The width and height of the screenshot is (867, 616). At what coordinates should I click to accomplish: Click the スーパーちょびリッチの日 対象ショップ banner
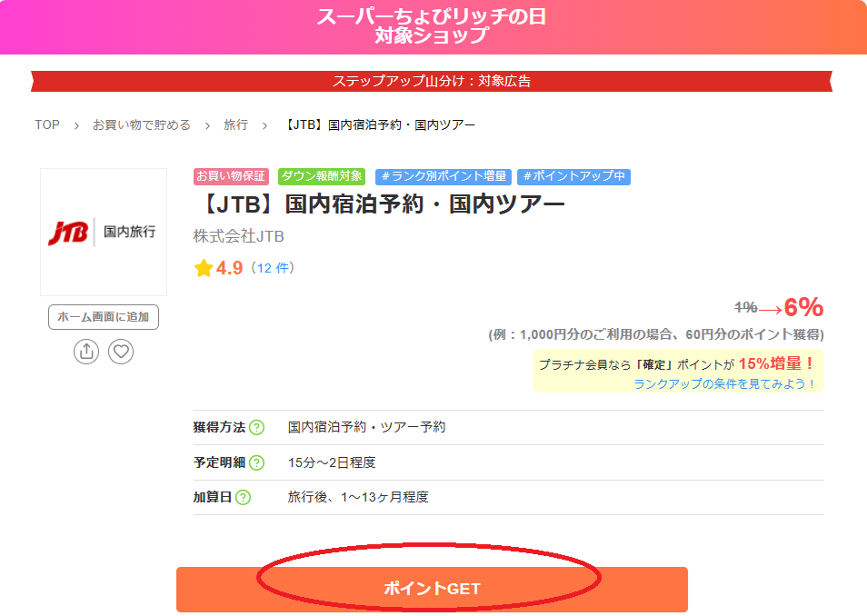pyautogui.click(x=432, y=26)
